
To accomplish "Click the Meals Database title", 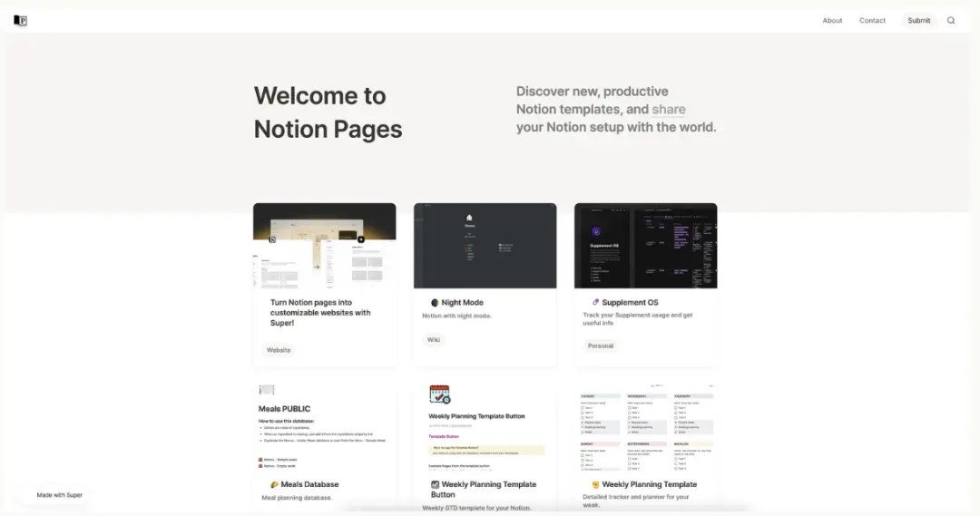I will (x=309, y=484).
